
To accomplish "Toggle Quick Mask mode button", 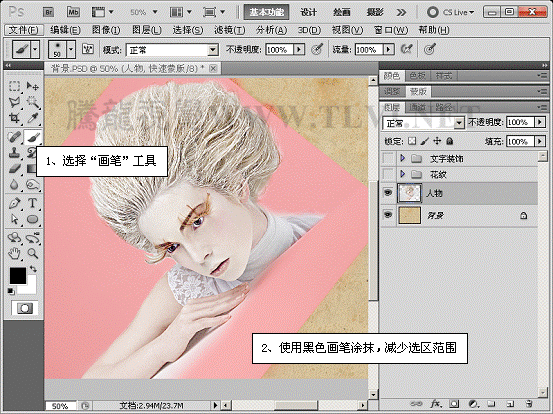I will coord(24,308).
